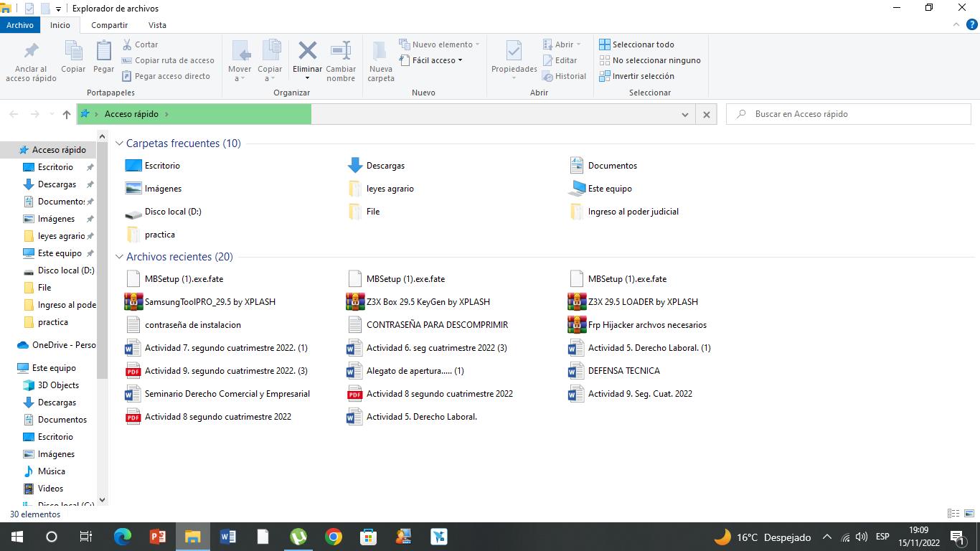Switch to large thumbnails view icon
This screenshot has width=980, height=551.
pos(969,514)
